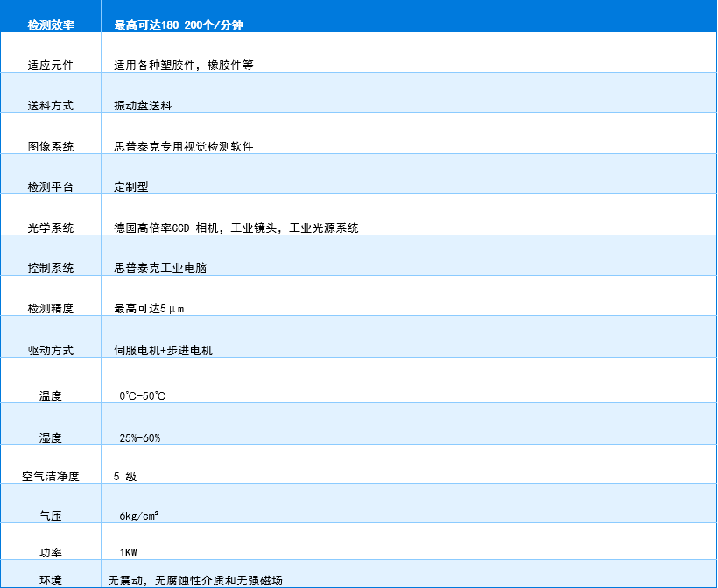Click the 定制型 platform value
Viewport: 718px width, 588px height.
pyautogui.click(x=131, y=187)
